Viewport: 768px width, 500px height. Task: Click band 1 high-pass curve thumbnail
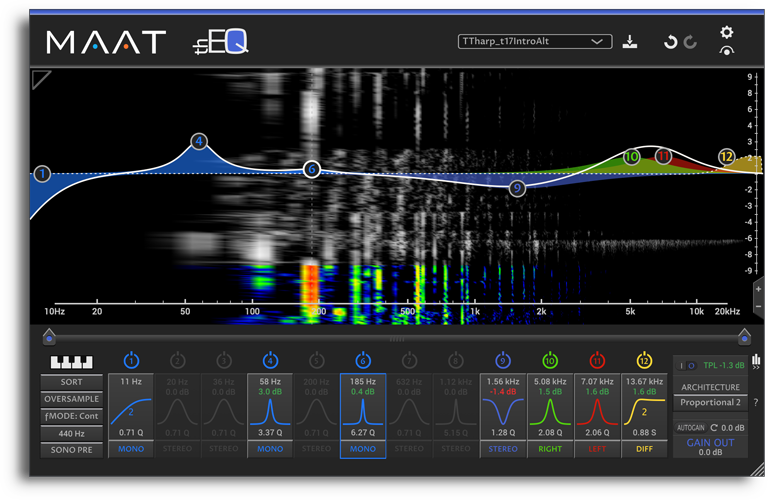tap(131, 411)
